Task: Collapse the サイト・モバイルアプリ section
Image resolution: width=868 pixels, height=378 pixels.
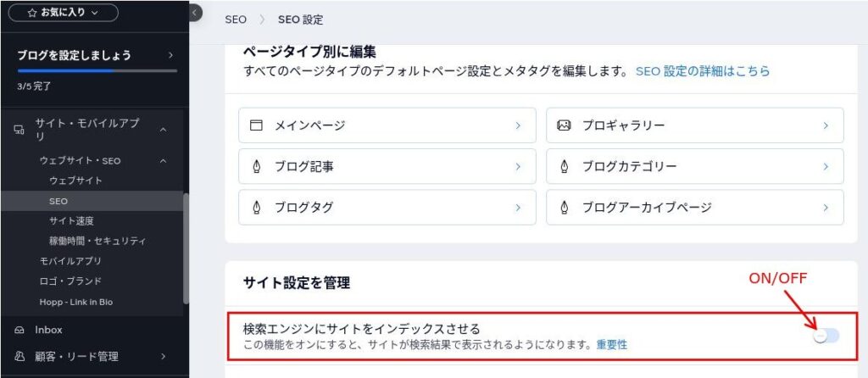Action: click(x=163, y=130)
